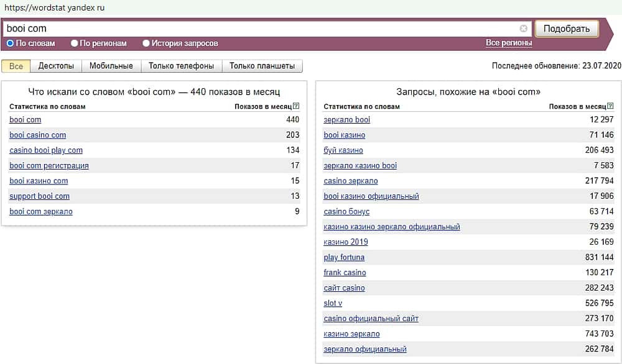Click the 'frank casino' link
This screenshot has height=364, width=622.
pos(345,273)
